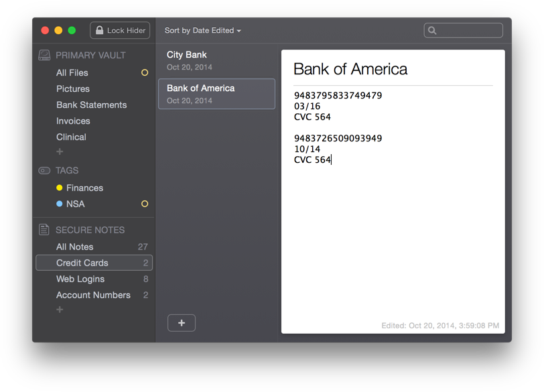Click card number 9483726509093949
This screenshot has width=544, height=392.
pyautogui.click(x=338, y=138)
